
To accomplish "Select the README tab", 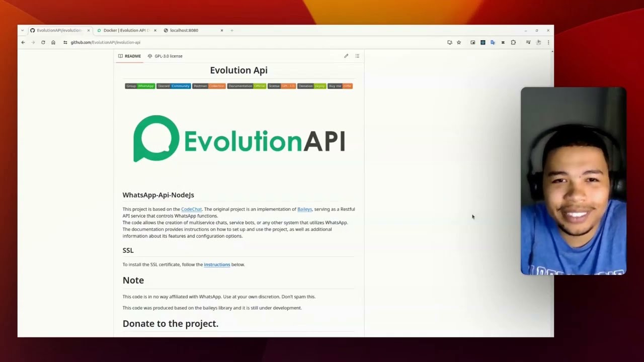I will click(x=129, y=56).
